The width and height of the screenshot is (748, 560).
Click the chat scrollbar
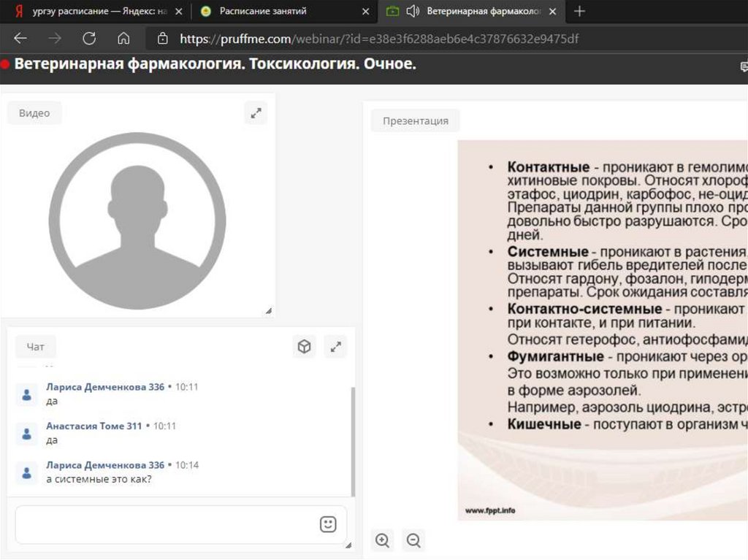(354, 438)
